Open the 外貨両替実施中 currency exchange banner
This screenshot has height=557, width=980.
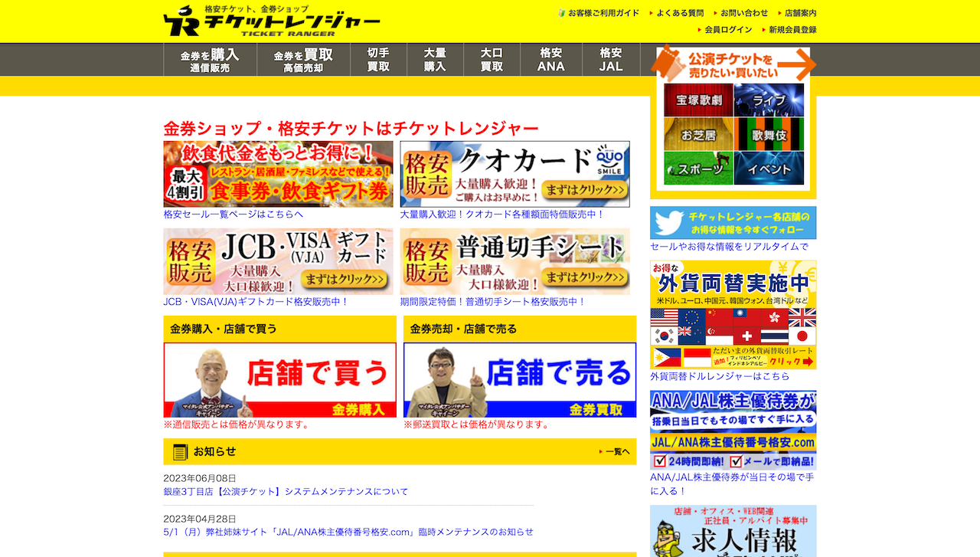click(x=733, y=315)
